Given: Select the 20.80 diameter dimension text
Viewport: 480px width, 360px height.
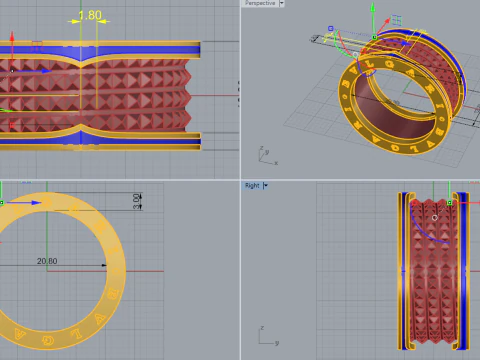Looking at the screenshot, I should [x=47, y=261].
